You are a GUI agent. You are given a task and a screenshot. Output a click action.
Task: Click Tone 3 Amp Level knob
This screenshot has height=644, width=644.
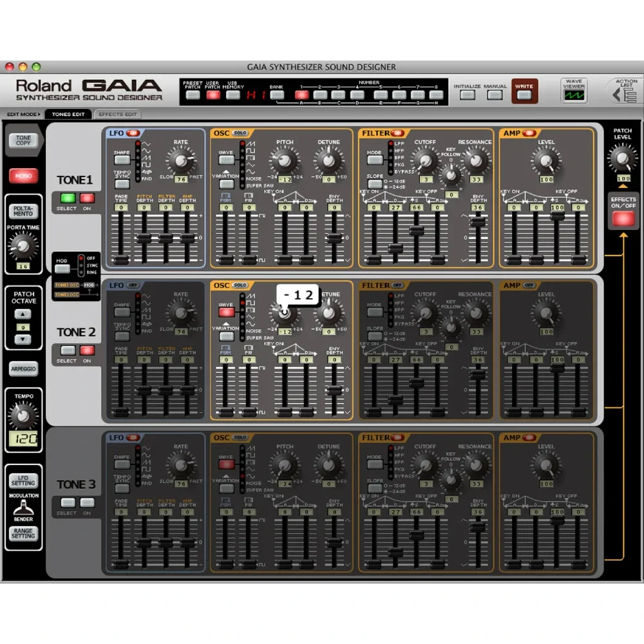(x=546, y=466)
